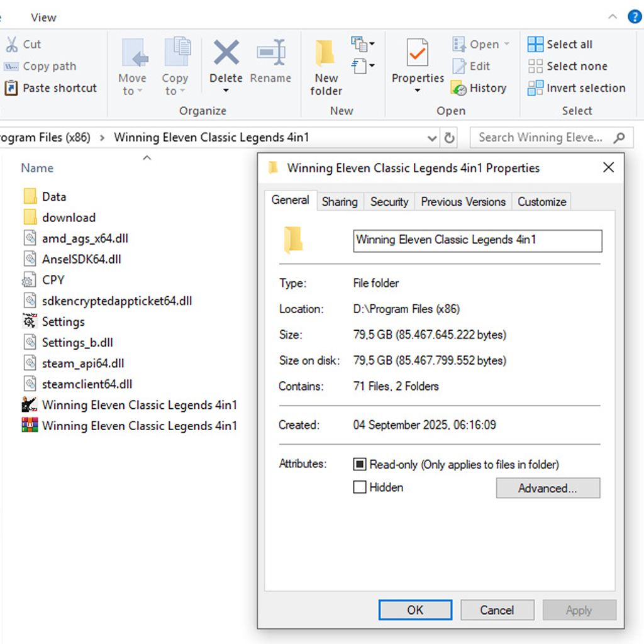Click the Properties checkmark icon

coord(418,53)
